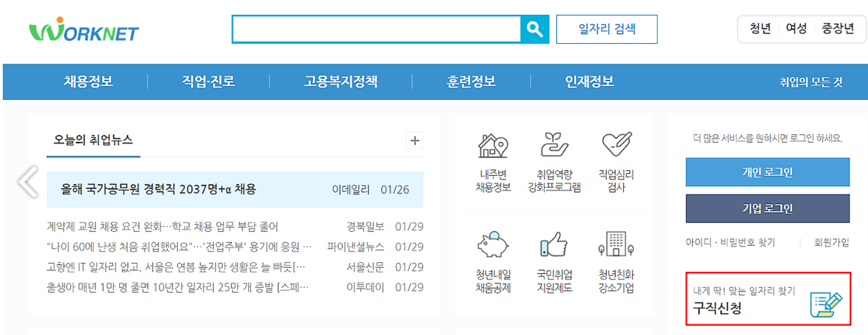
Task: Select the 오늘의 취업뉴스 tab
Action: click(x=93, y=140)
